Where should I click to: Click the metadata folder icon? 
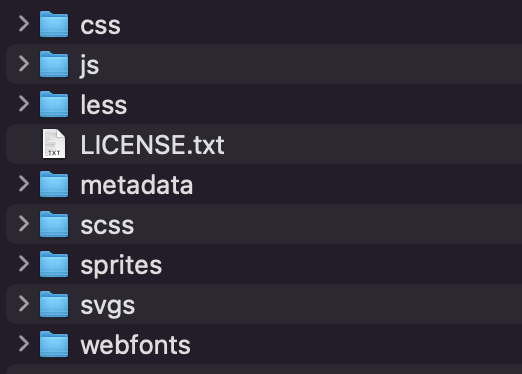tap(54, 184)
